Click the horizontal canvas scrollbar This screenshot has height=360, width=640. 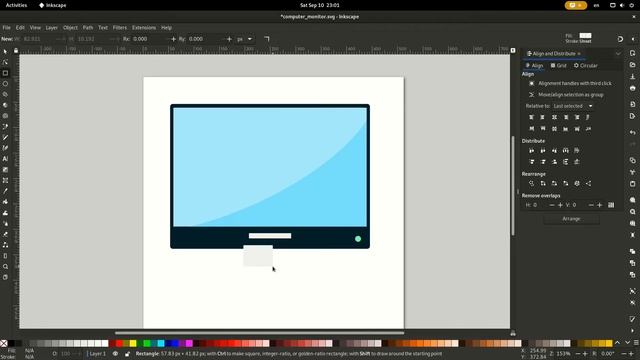(x=259, y=333)
